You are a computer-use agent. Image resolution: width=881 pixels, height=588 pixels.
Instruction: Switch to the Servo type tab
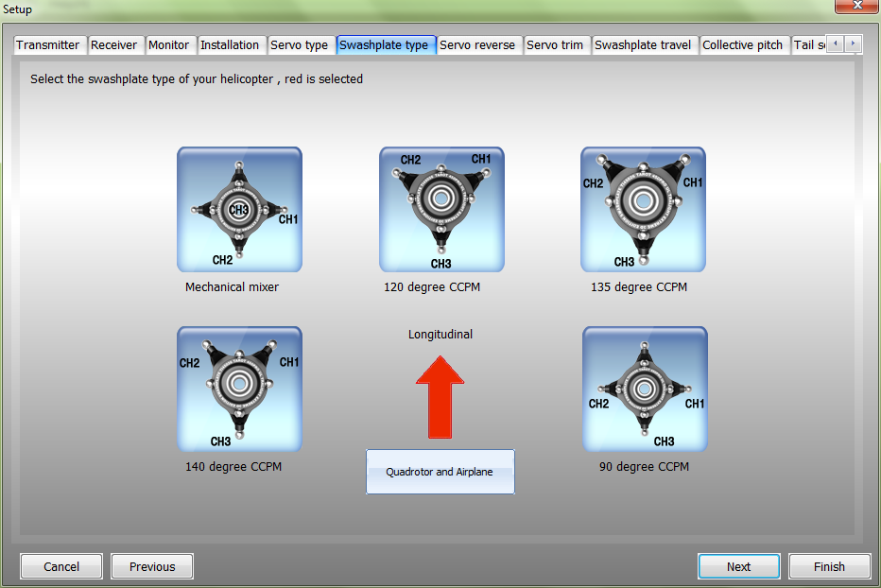tap(300, 45)
